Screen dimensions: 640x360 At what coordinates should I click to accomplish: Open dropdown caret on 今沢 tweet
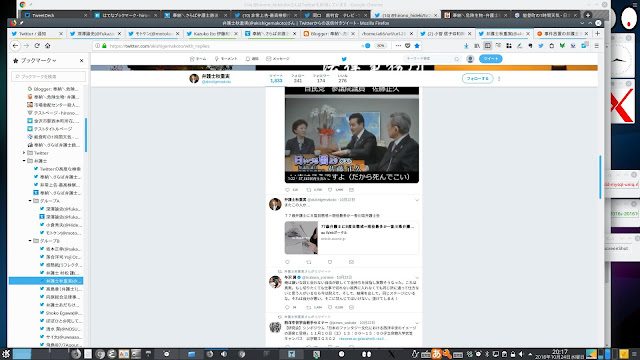click(417, 278)
